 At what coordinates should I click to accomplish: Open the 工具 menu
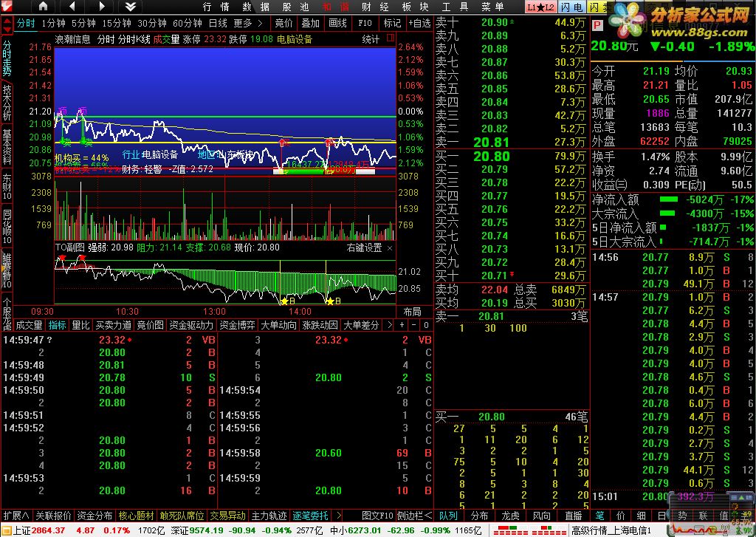[x=455, y=7]
